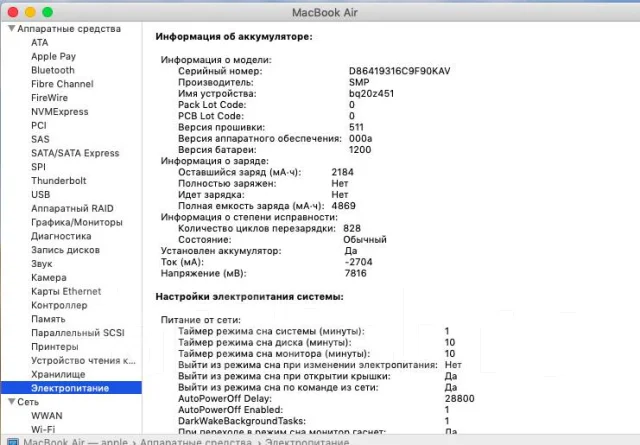
Task: Open the Звук entry
Action: coord(42,264)
